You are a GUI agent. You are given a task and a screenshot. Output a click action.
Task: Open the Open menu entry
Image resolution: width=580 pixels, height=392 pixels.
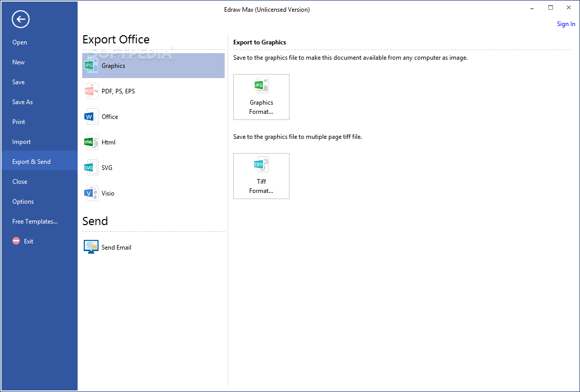pyautogui.click(x=19, y=42)
